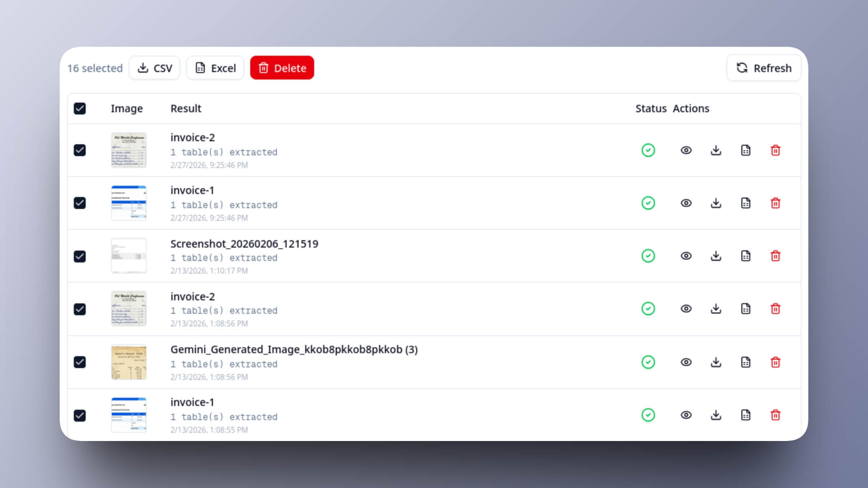Uncheck the 1:08:55 PM invoice-1 row
This screenshot has width=868, height=488.
pos(80,415)
